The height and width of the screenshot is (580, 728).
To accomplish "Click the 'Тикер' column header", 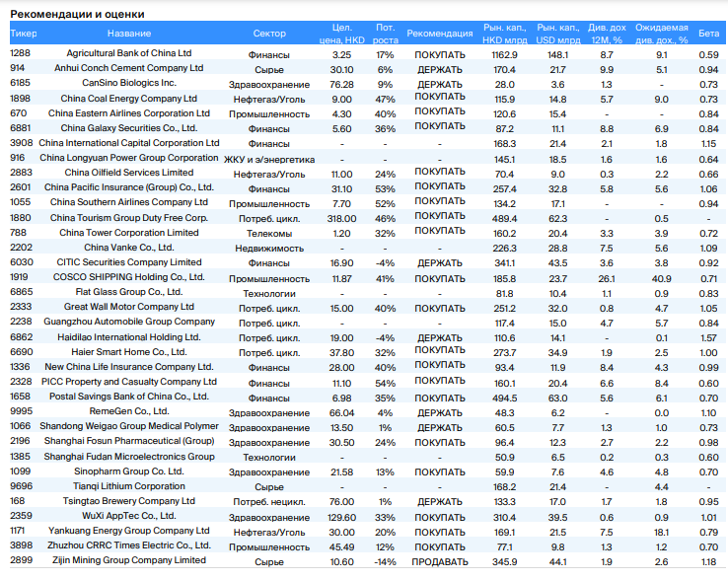I will [24, 34].
